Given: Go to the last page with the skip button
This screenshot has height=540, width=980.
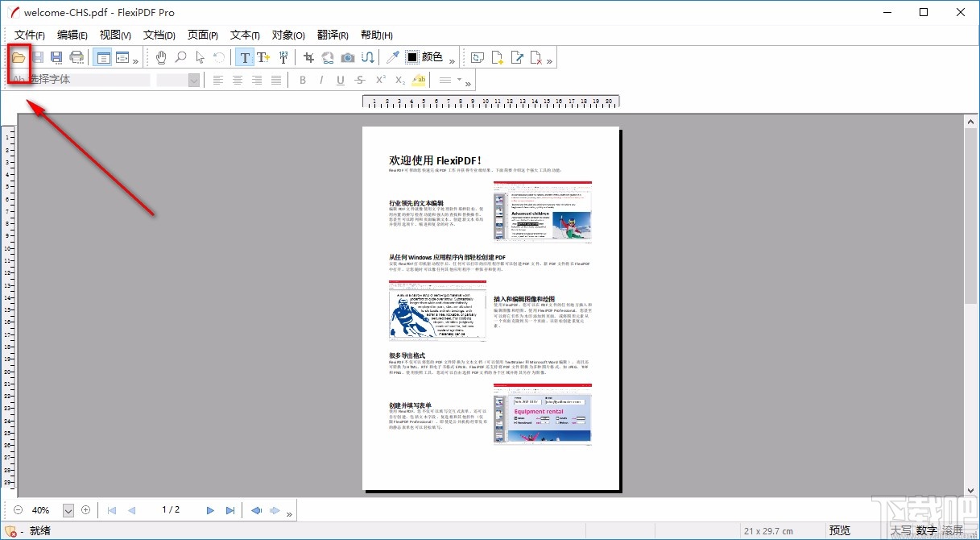Looking at the screenshot, I should pyautogui.click(x=230, y=509).
